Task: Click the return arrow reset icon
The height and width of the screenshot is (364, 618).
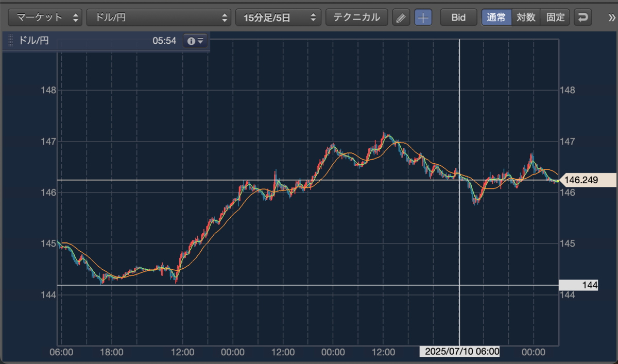Action: 583,18
